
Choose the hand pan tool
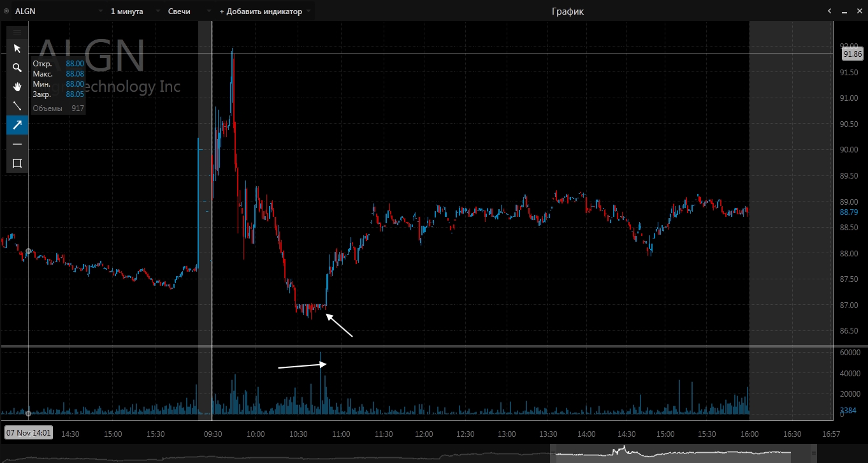coord(17,87)
